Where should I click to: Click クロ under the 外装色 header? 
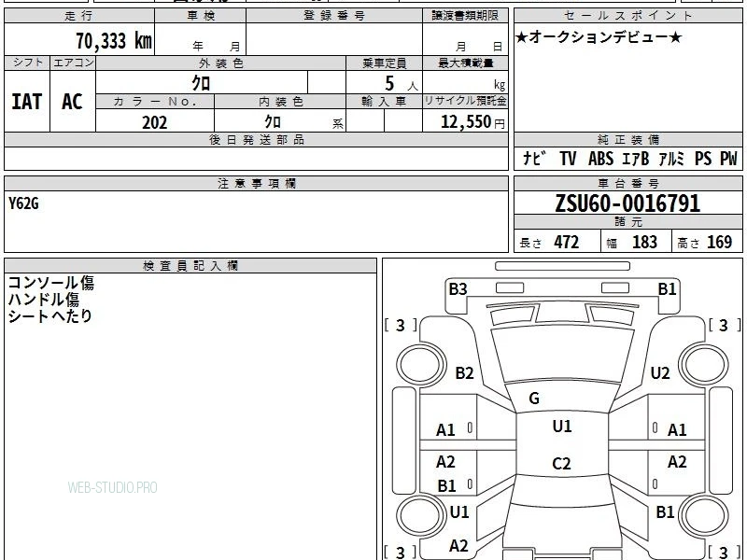[201, 83]
